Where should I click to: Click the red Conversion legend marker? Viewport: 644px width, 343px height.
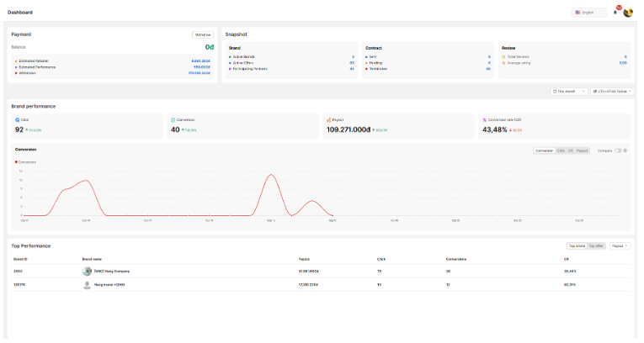click(x=16, y=161)
